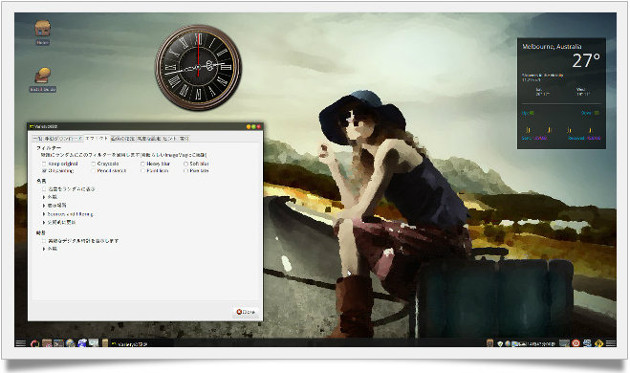Click the red round tray icon
Screen dimensions: 630x373
(x=576, y=343)
